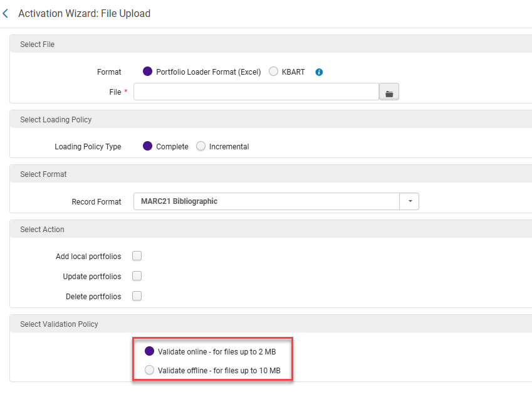
Task: Click the File text input field
Action: tap(256, 92)
